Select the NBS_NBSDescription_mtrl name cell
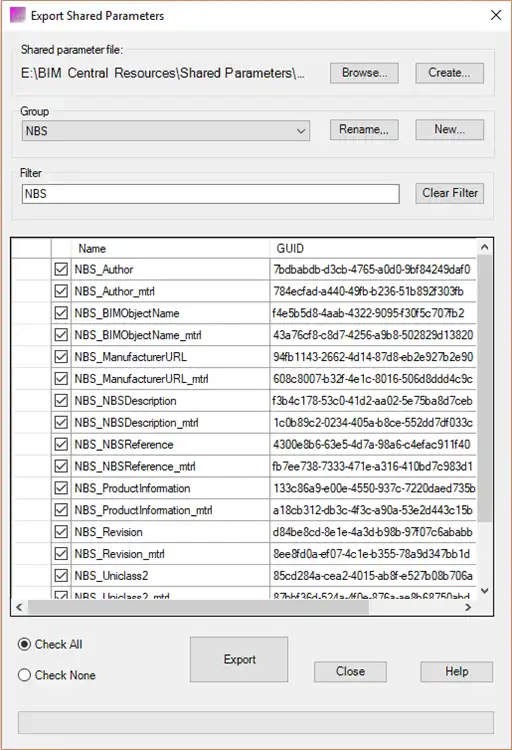Viewport: 512px width, 750px height. 170,423
